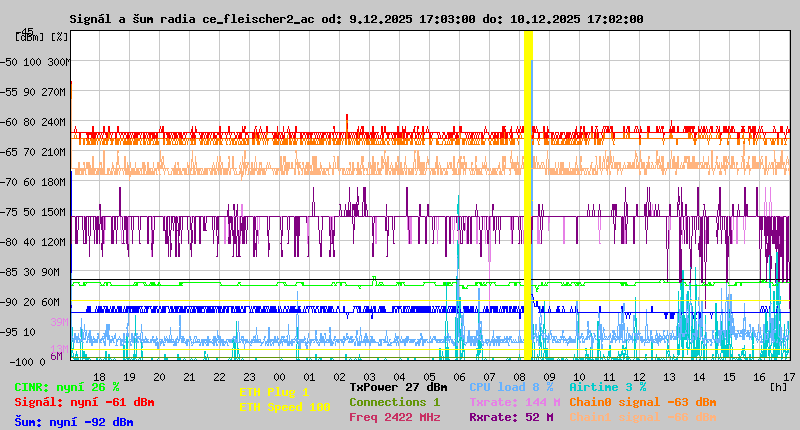
Task: Select the "CINR: nyní 26 %" legend entry
Action: [x=67, y=388]
